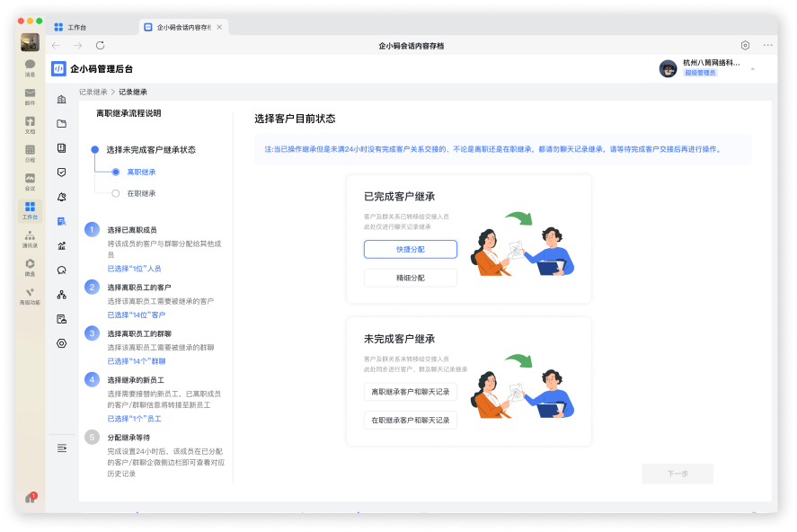Click the account avatar at top right

[x=668, y=68]
